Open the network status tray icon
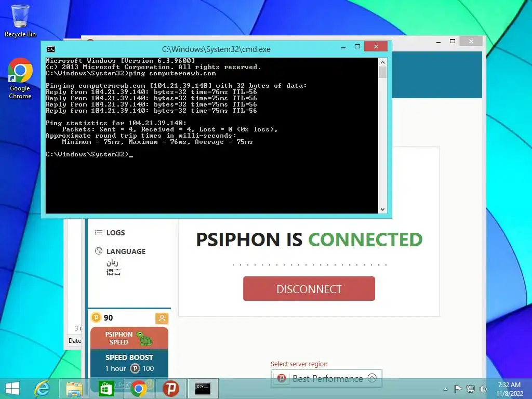The height and width of the screenshot is (399, 532). click(x=471, y=389)
